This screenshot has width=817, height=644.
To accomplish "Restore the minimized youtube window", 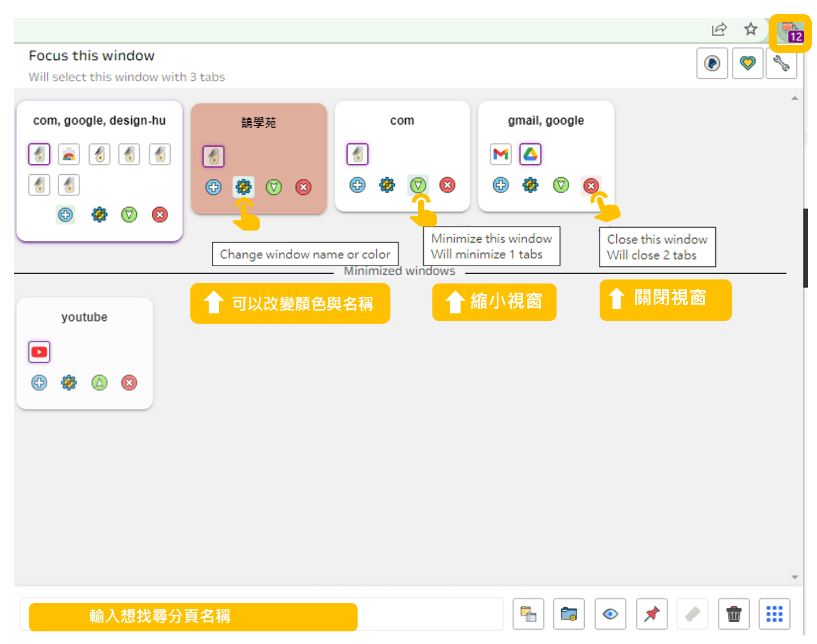I will [99, 382].
